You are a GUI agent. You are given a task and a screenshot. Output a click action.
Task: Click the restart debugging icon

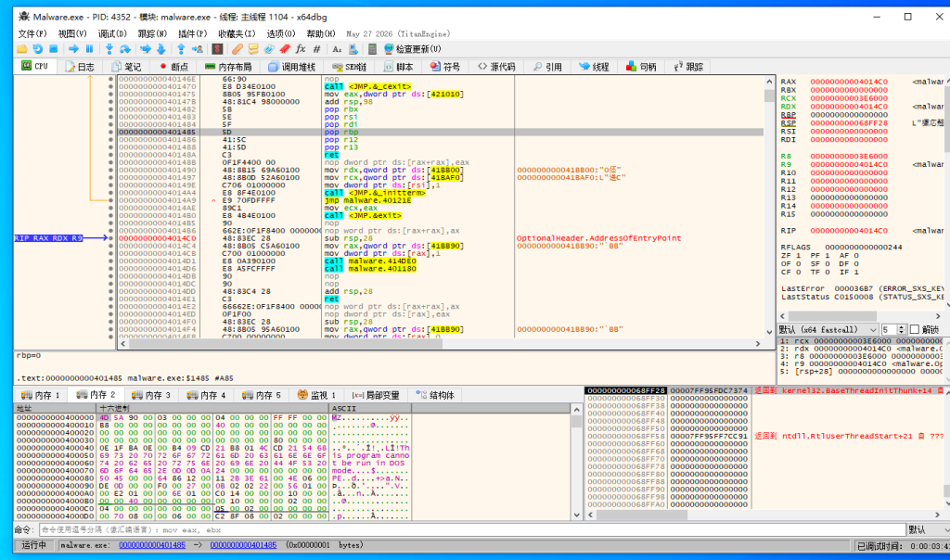click(38, 49)
